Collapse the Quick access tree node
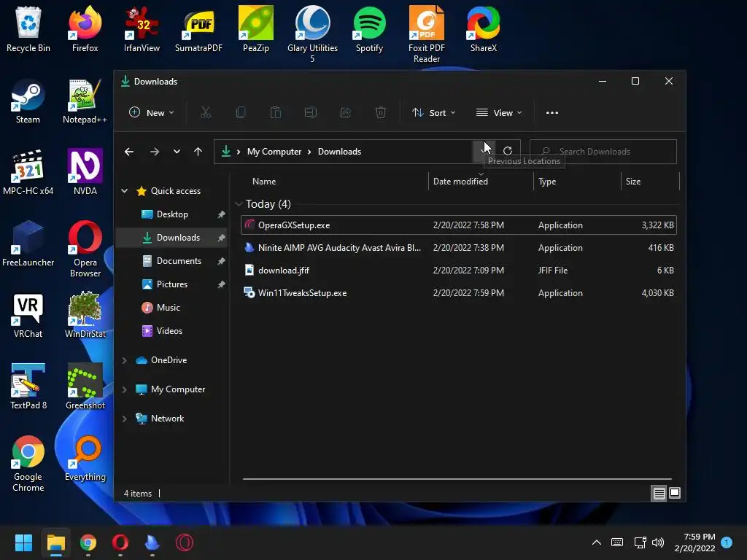Screen dimensions: 747x560 [124, 191]
